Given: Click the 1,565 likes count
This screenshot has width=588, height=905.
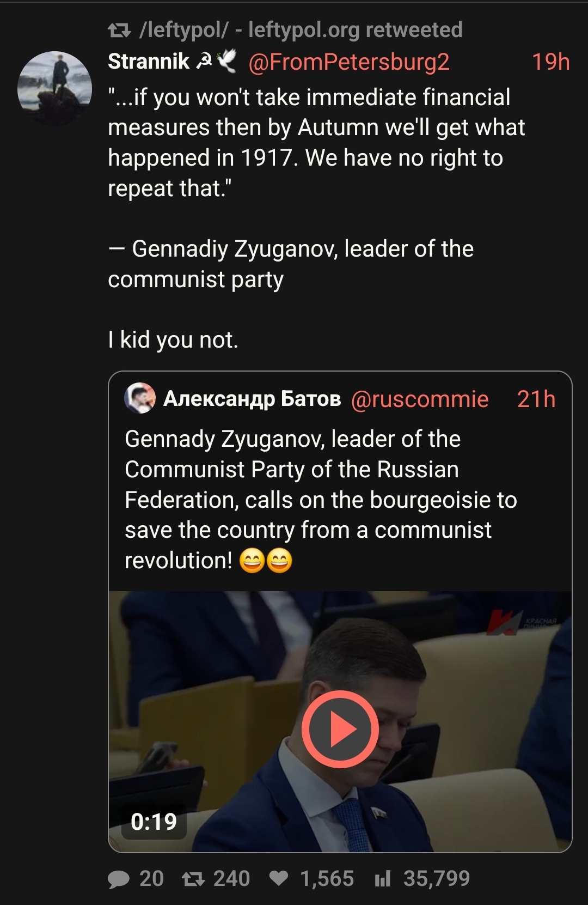Looking at the screenshot, I should pos(327,879).
